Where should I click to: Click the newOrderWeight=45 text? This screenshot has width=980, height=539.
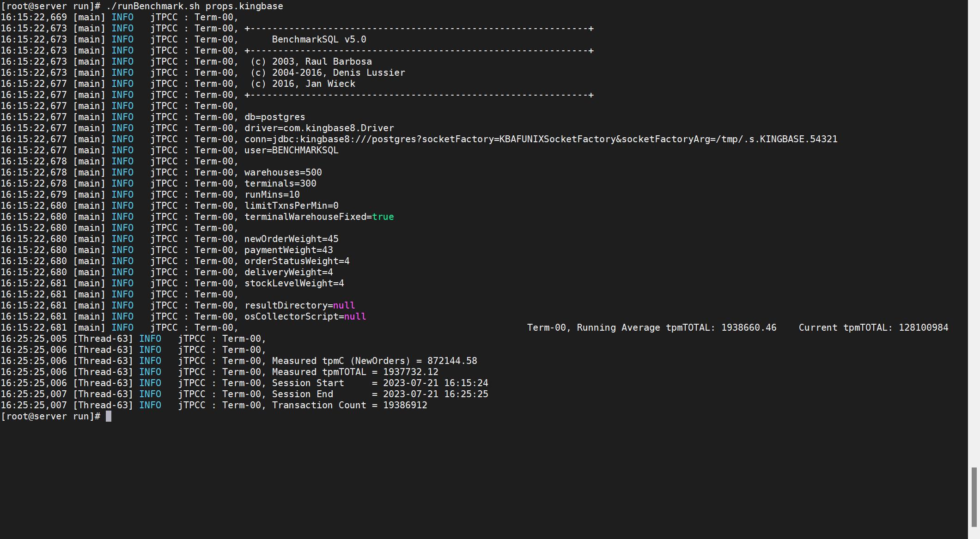coord(291,239)
